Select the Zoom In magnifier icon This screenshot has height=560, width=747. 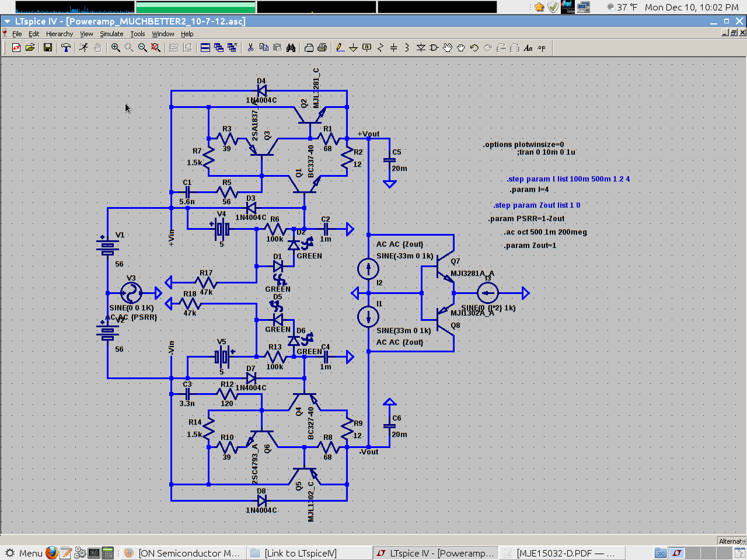pyautogui.click(x=116, y=48)
